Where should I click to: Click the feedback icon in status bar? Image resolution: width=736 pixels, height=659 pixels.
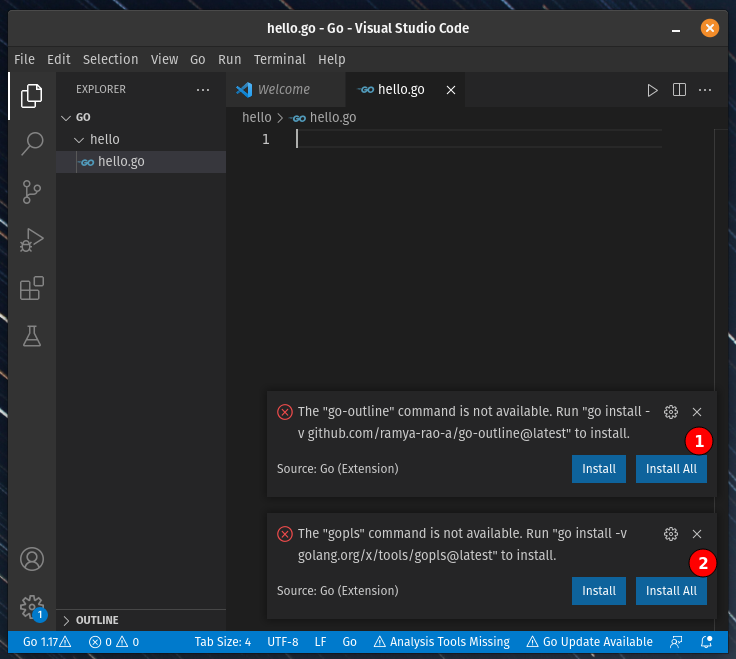pyautogui.click(x=676, y=642)
